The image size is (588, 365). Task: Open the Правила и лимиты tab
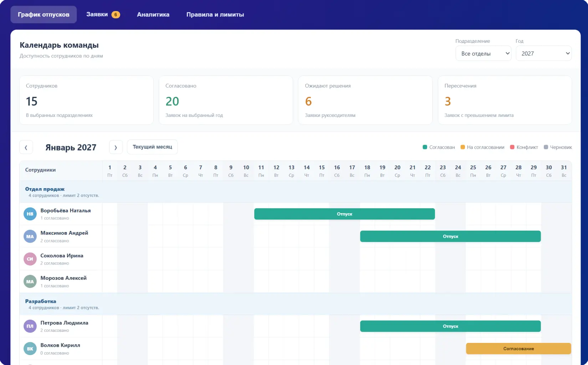point(215,15)
